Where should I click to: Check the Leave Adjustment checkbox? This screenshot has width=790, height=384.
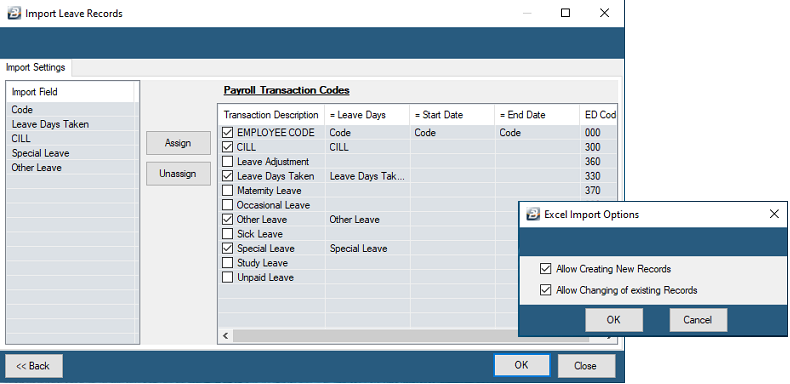tap(228, 162)
